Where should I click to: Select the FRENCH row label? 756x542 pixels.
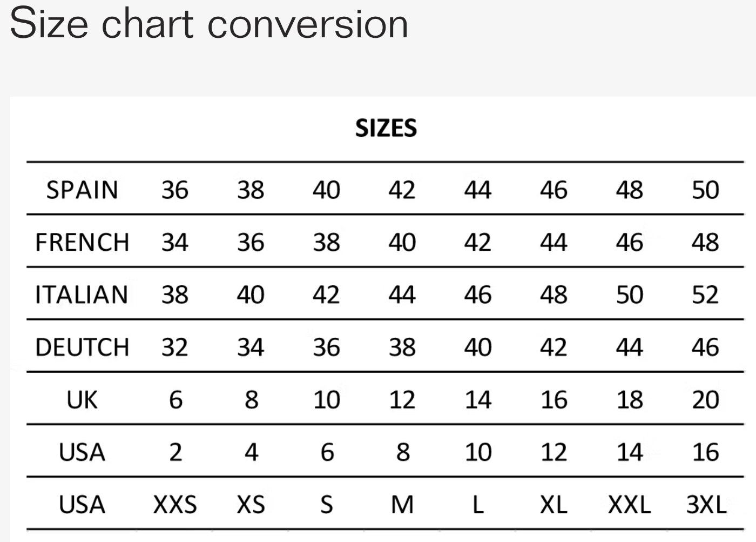pos(82,243)
